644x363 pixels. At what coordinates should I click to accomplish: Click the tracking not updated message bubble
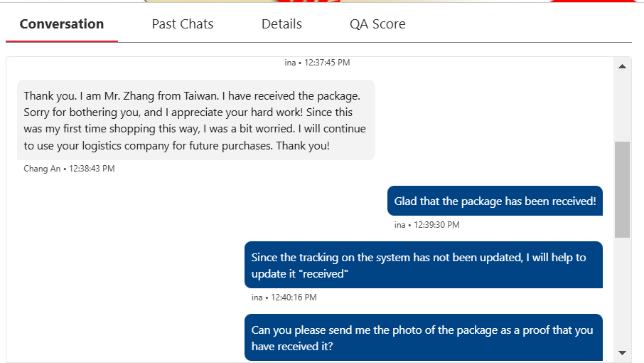point(423,265)
